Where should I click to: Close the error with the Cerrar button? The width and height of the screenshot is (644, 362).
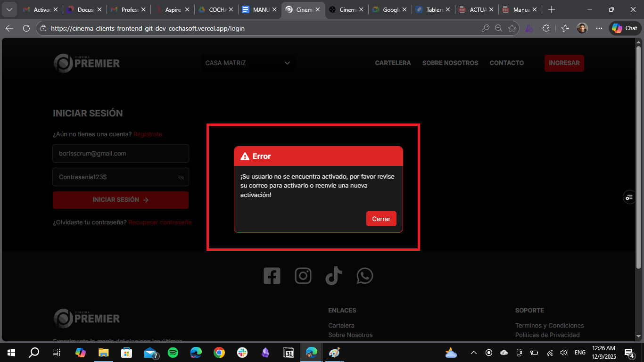pyautogui.click(x=381, y=218)
